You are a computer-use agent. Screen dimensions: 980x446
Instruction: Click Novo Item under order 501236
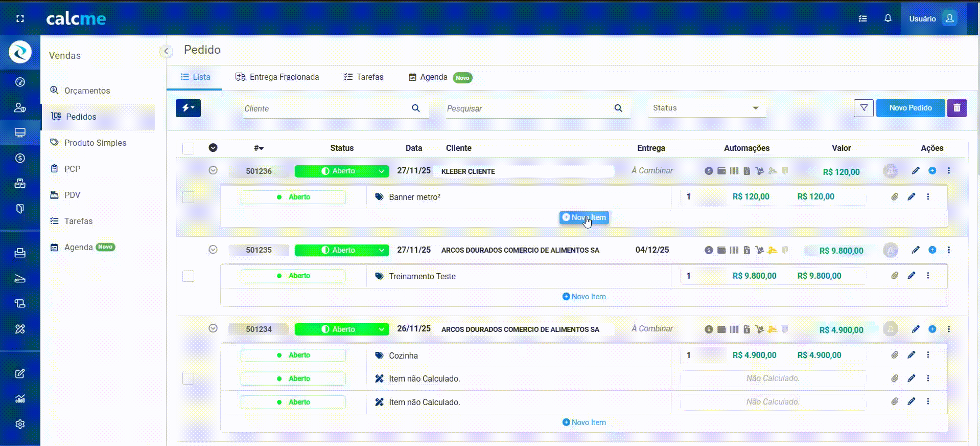coord(584,217)
